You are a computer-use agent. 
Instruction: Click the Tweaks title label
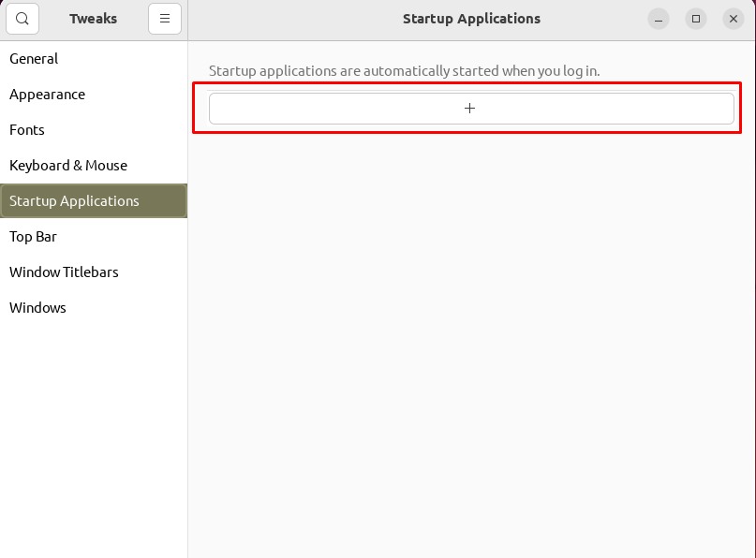tap(93, 19)
